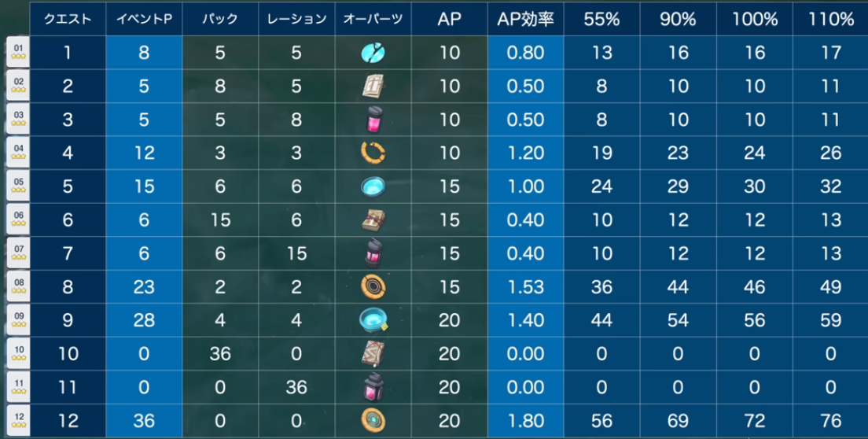Open the 01 three-star quest badge

(x=18, y=52)
